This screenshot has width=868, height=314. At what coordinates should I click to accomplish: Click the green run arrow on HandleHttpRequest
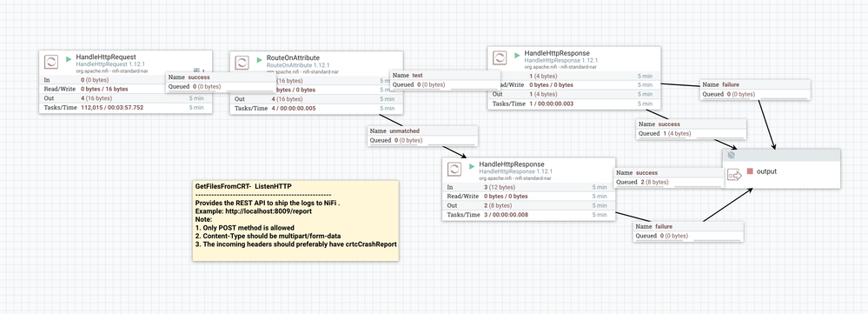click(x=69, y=58)
